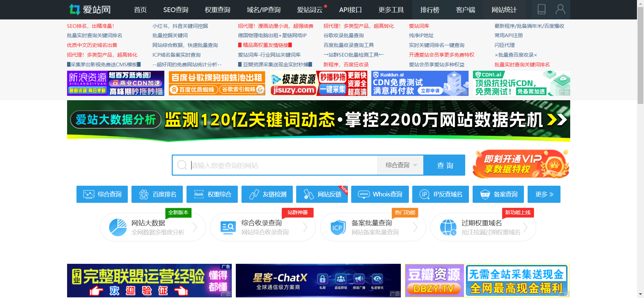Open the 爱站词库 red link
This screenshot has width=644, height=298.
tap(419, 26)
